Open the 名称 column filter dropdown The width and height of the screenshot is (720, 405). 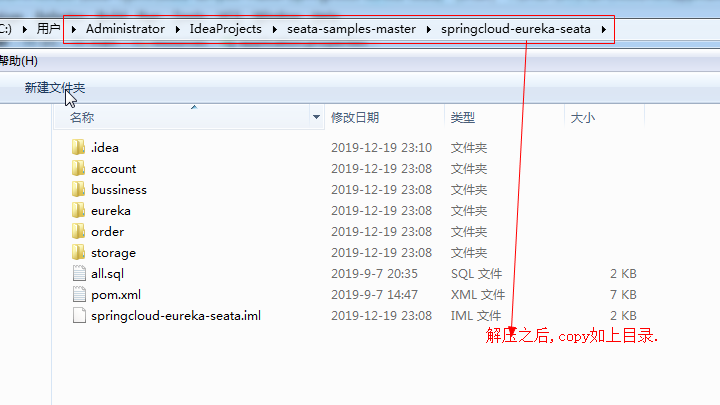point(316,118)
